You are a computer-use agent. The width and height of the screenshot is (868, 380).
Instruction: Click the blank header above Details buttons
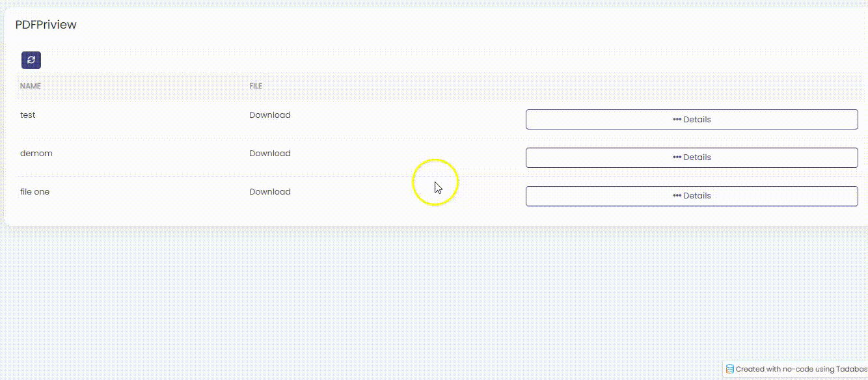pos(691,86)
